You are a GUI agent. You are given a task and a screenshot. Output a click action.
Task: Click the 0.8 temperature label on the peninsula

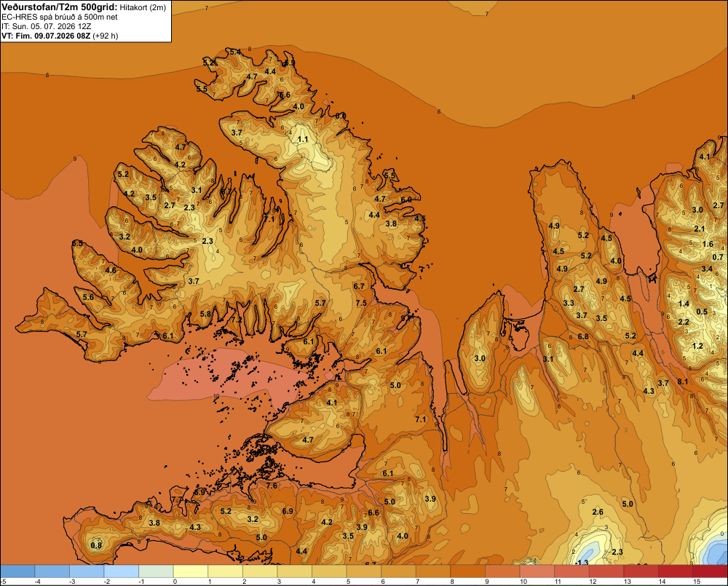[96, 545]
